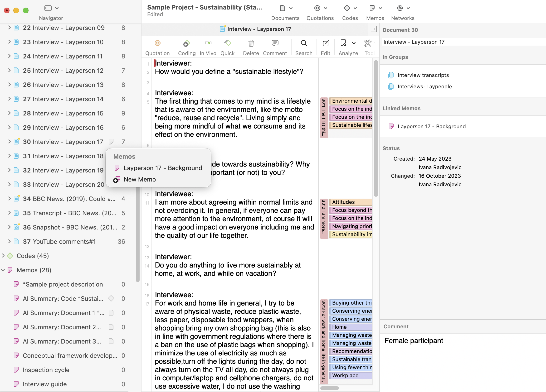Screen dimensions: 546x392
Task: Select Layperson 17 - Background menu entry
Action: click(162, 168)
